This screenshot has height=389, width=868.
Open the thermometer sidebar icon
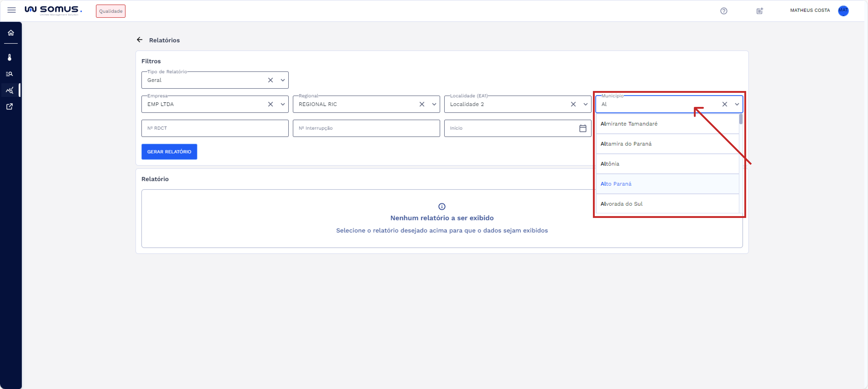pyautogui.click(x=10, y=57)
